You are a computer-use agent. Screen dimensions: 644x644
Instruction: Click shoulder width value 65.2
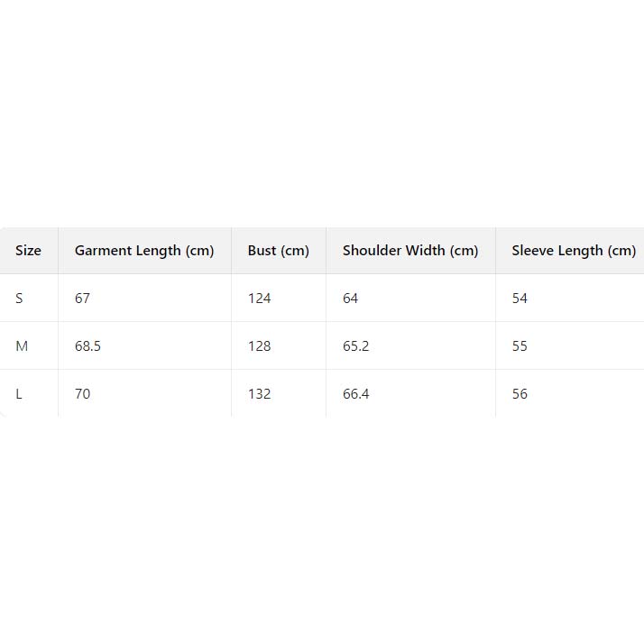pyautogui.click(x=356, y=346)
